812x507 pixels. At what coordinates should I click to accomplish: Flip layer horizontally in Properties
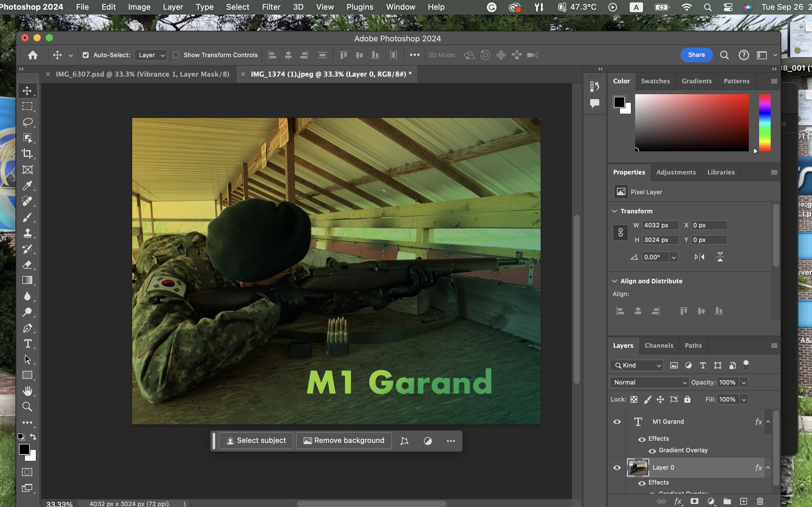point(699,257)
